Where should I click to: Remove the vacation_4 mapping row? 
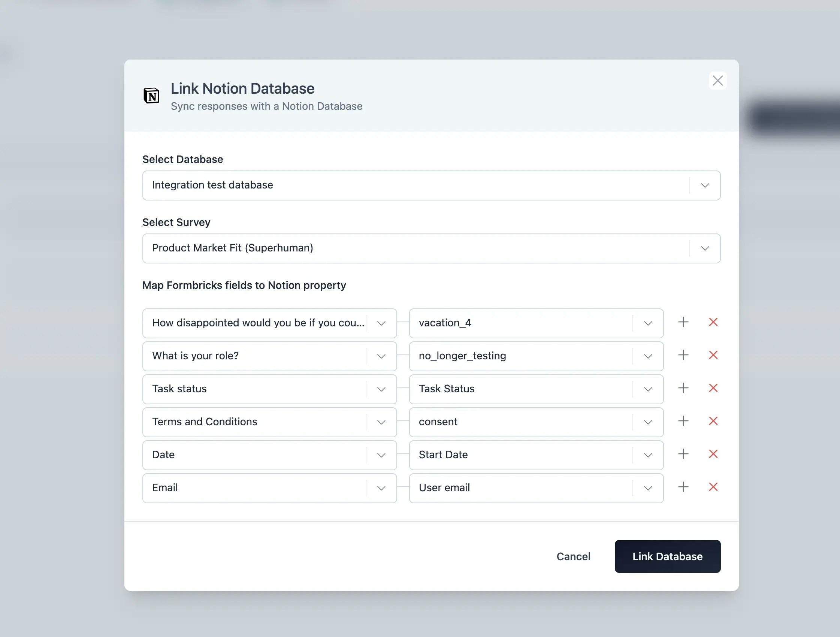click(x=713, y=322)
